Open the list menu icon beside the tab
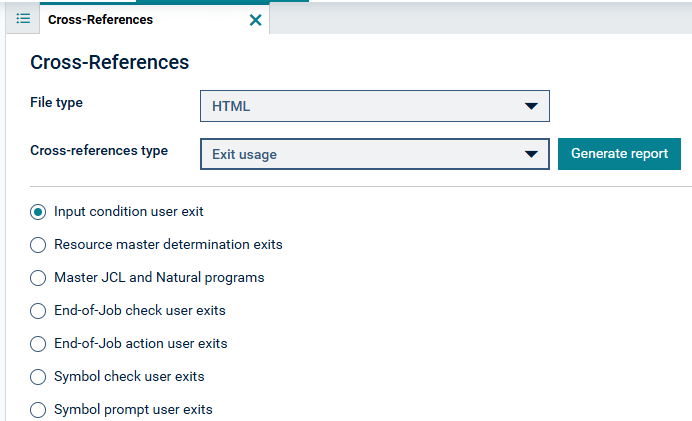This screenshot has height=421, width=692. point(23,19)
